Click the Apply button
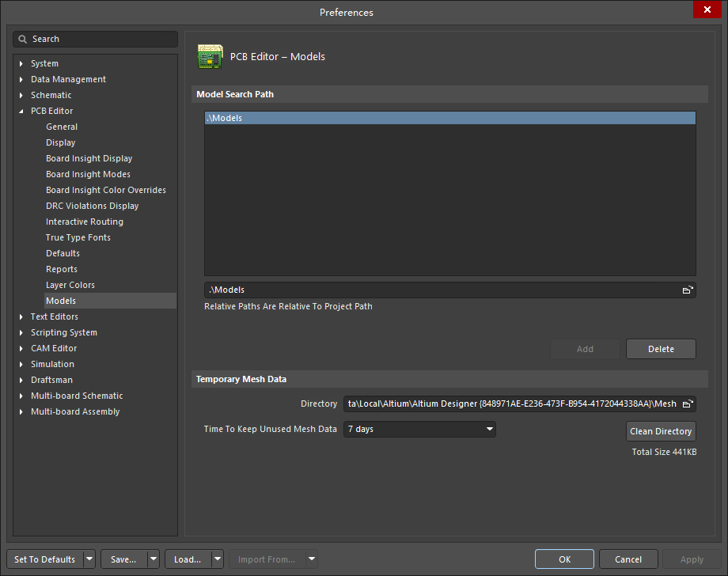The width and height of the screenshot is (728, 576). 692,559
